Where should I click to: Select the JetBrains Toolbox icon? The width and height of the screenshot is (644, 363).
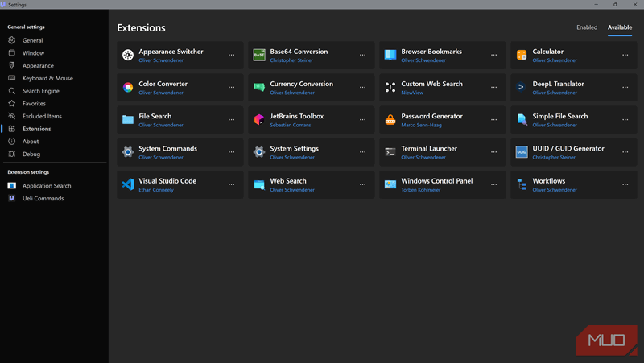coord(259,119)
